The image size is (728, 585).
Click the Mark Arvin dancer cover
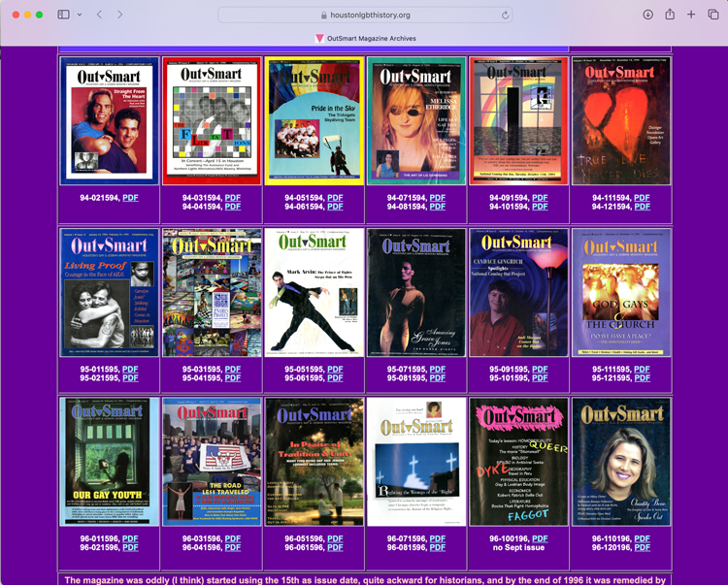[314, 292]
